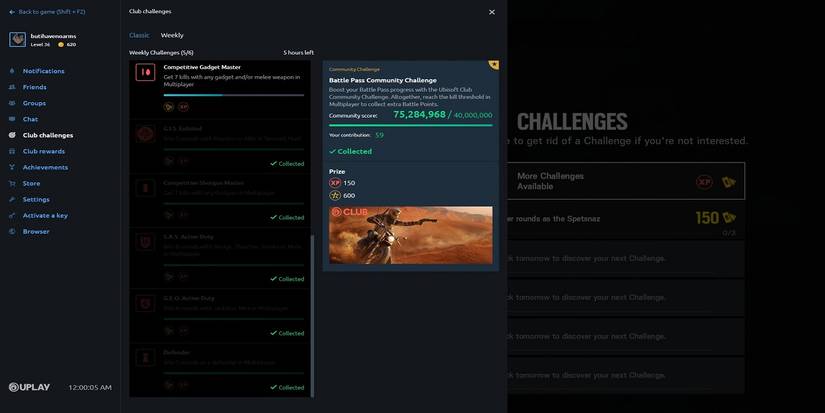The image size is (825, 413).
Task: Click the Competitive Gadget Master challenge icon
Action: tap(145, 72)
